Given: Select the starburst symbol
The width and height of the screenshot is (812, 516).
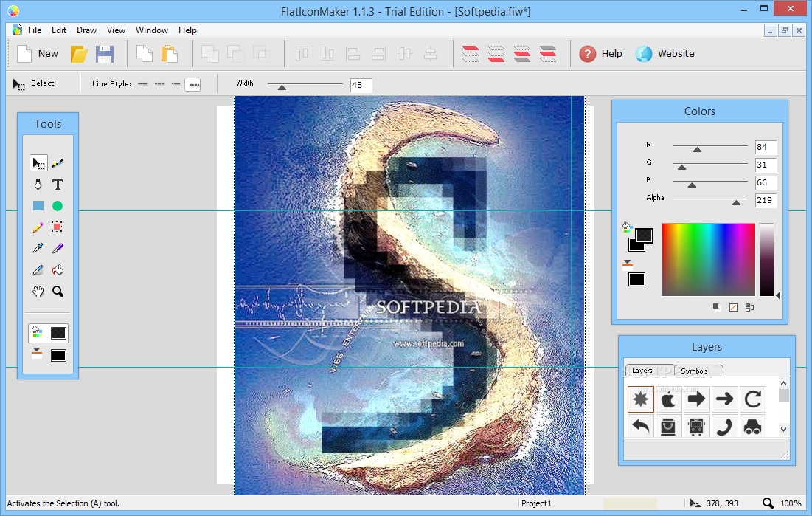Looking at the screenshot, I should [x=641, y=399].
